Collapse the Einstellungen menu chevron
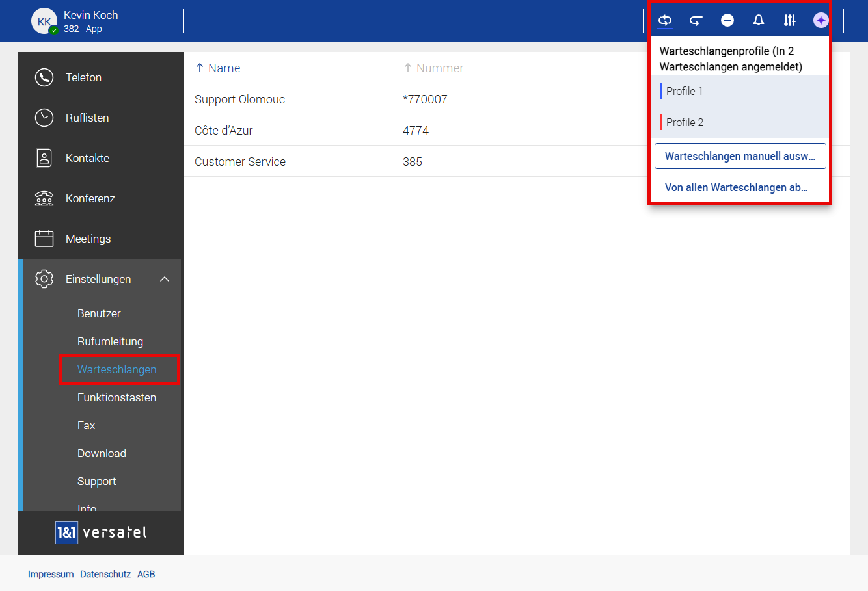The height and width of the screenshot is (591, 868). (x=165, y=279)
